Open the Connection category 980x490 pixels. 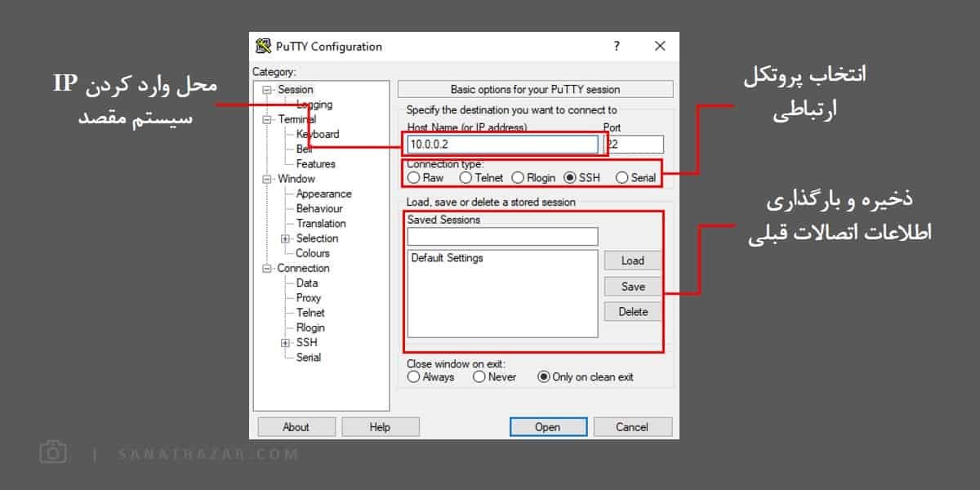[x=303, y=268]
